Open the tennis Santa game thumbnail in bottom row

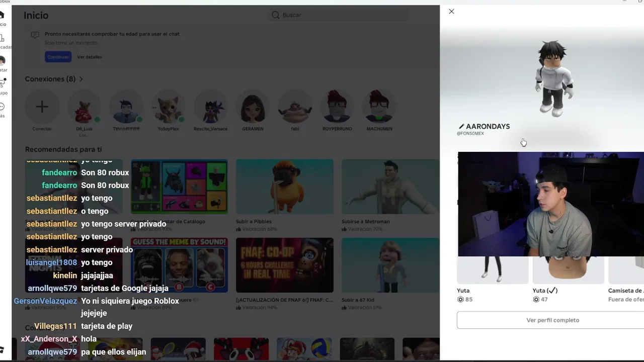coord(178,349)
